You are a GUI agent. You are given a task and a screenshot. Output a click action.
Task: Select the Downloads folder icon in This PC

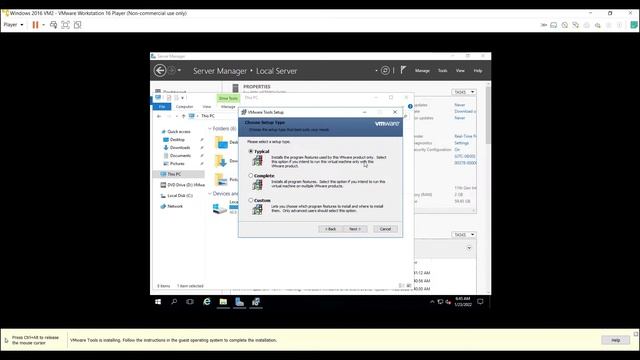tap(221, 161)
